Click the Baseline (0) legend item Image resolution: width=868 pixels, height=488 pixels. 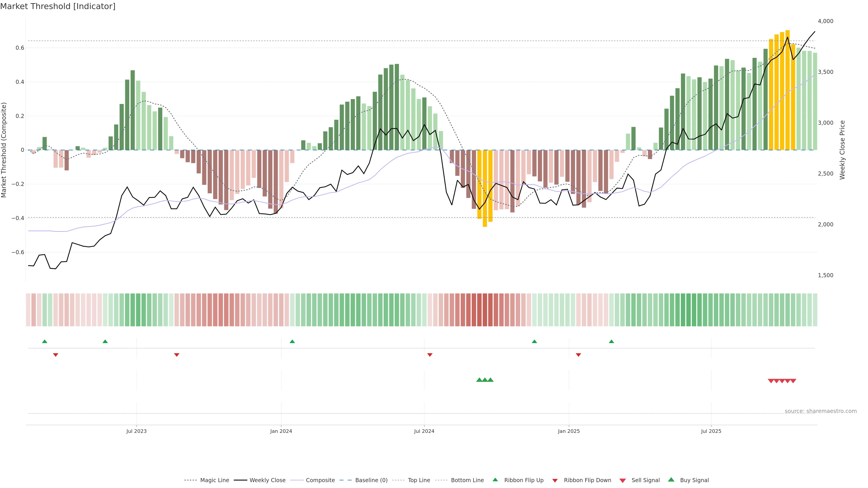(x=371, y=480)
